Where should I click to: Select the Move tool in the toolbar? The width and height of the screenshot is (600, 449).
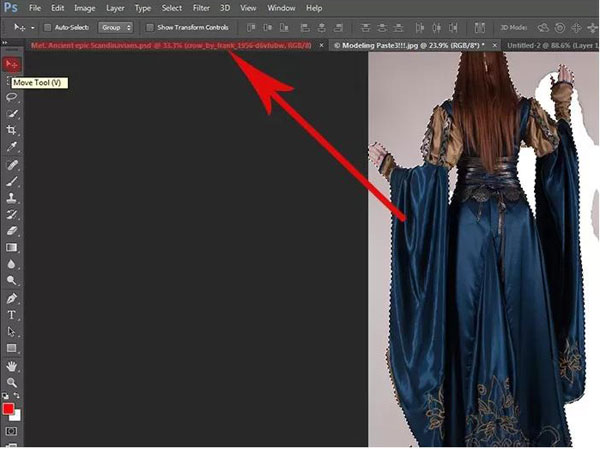11,64
